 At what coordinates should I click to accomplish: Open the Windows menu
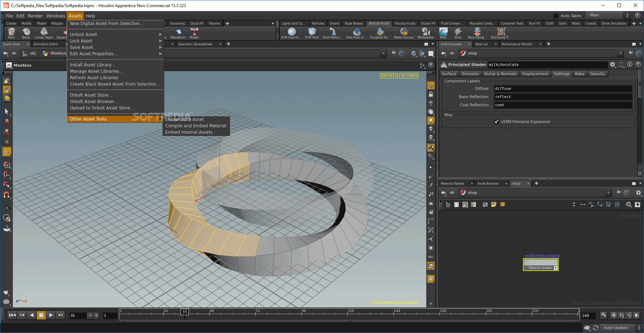tap(56, 16)
